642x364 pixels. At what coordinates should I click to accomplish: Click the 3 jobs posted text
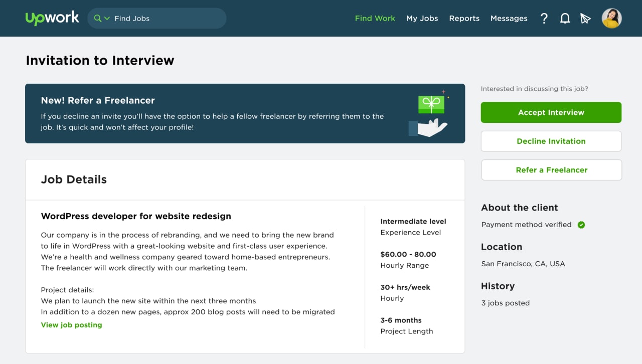pos(505,303)
